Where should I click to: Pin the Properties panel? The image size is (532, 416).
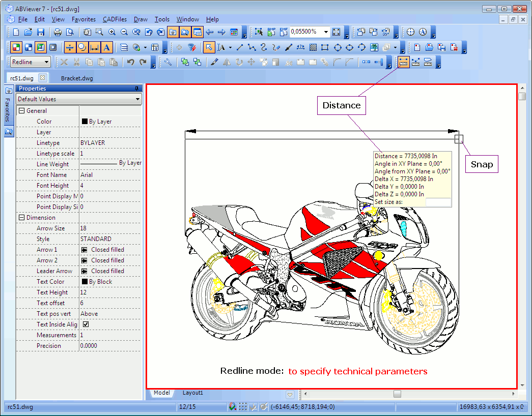coord(137,88)
